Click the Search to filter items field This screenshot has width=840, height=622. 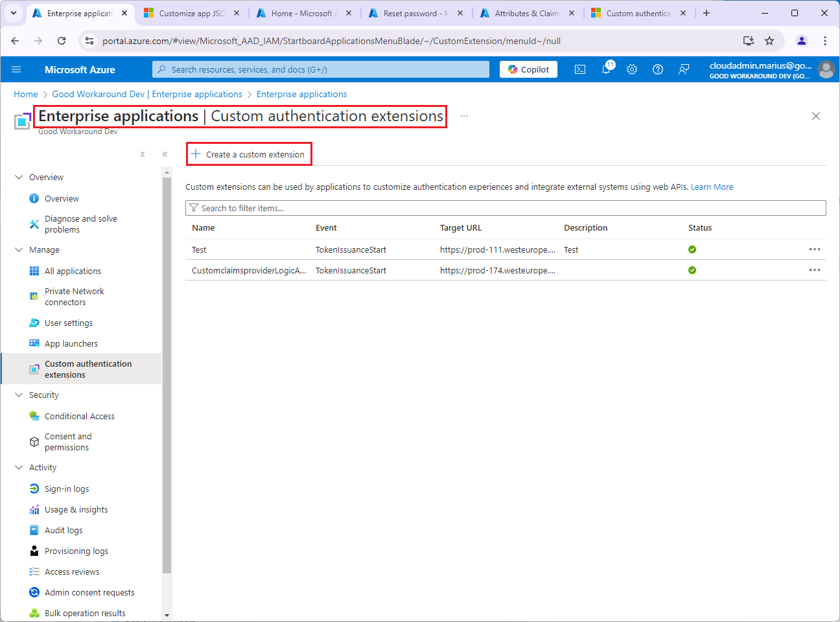pos(506,208)
